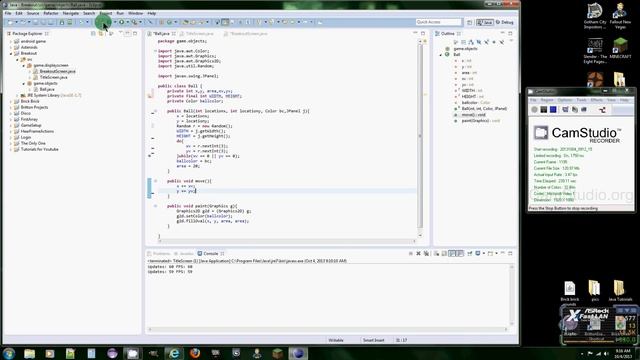The image size is (640, 360).
Task: Click the Run button in Eclipse toolbar
Action: 121,22
